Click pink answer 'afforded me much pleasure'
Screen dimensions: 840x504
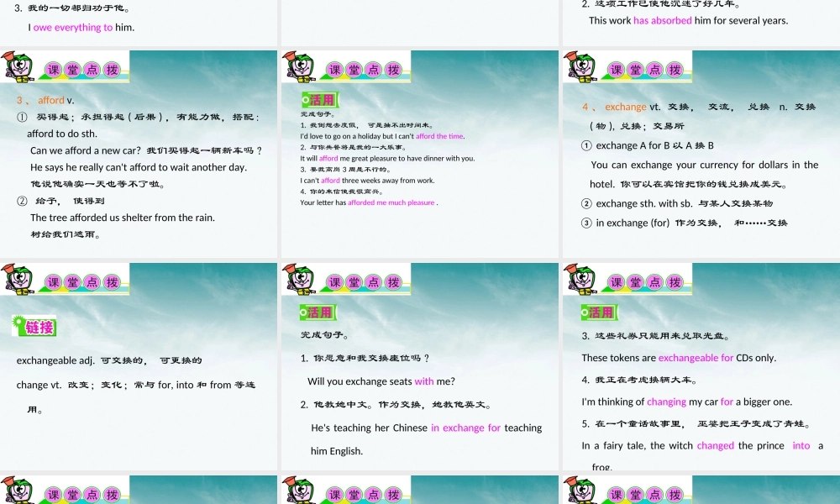pos(391,202)
